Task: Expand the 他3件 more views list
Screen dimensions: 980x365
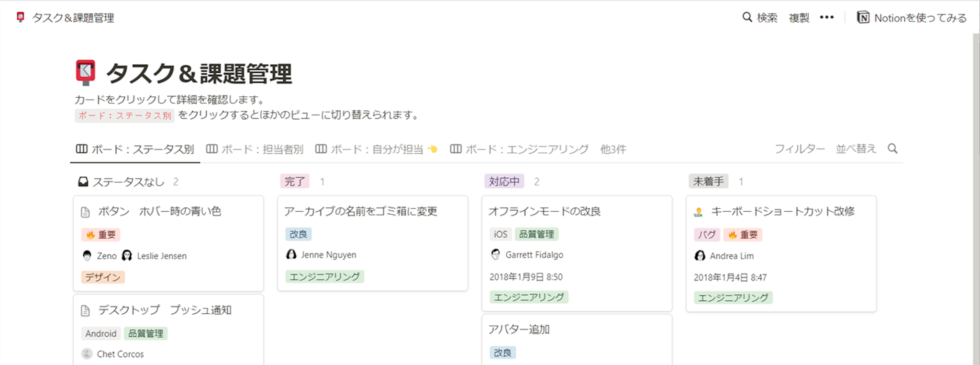Action: (x=613, y=149)
